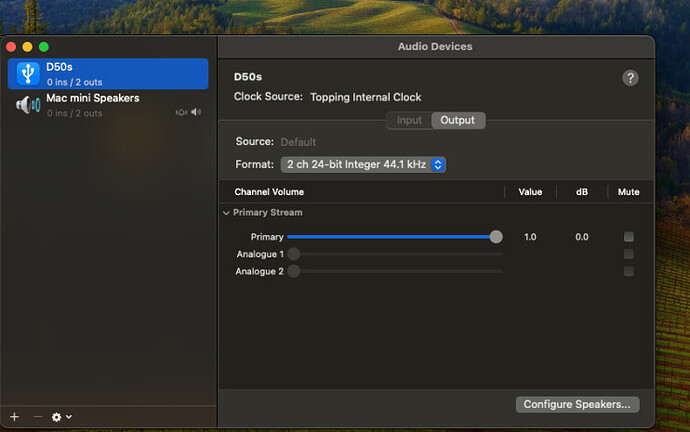
Task: Click the Analogue 1 volume slider
Action: tap(395, 254)
